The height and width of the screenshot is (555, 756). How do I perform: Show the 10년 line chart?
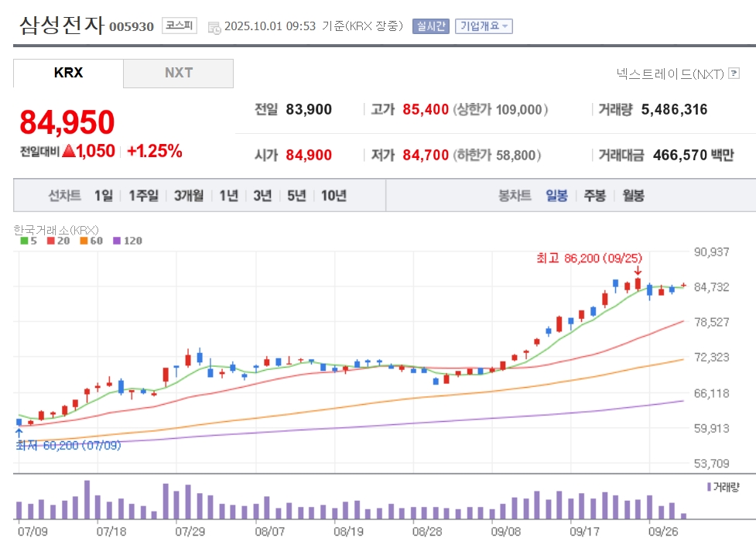tap(334, 196)
